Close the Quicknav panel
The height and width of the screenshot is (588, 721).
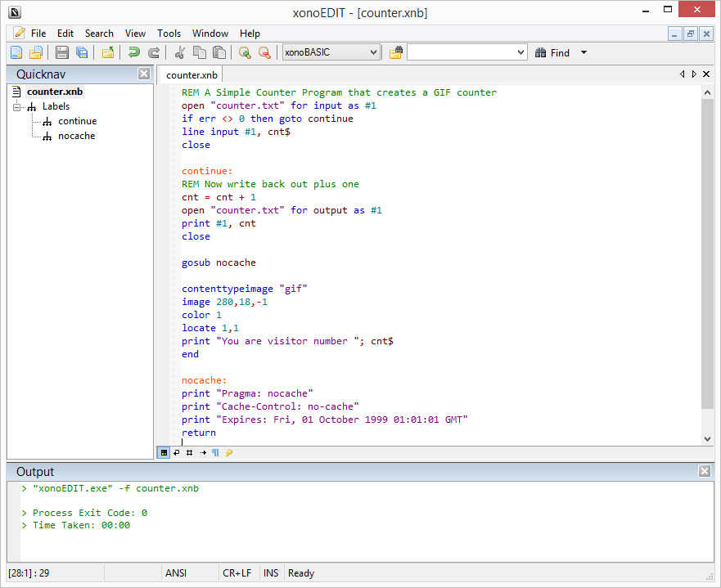(x=144, y=74)
